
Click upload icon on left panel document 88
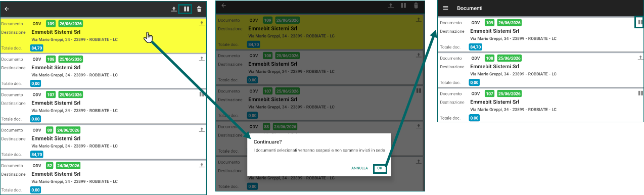tap(202, 129)
